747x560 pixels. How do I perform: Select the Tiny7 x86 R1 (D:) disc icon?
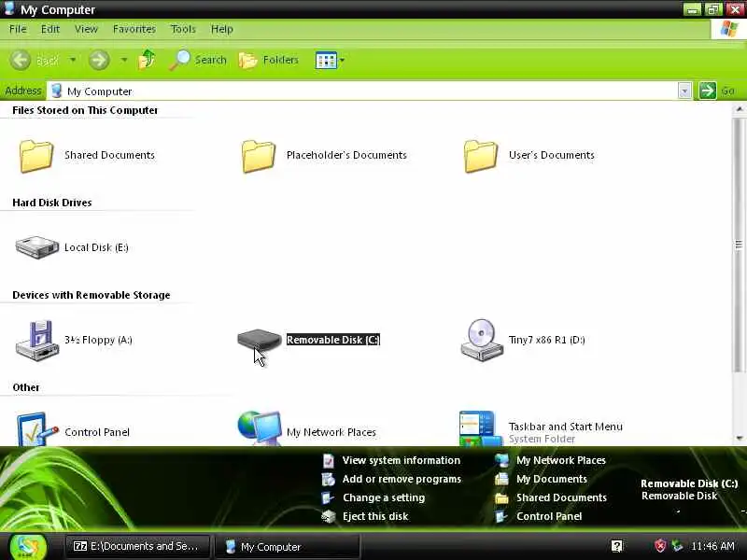point(482,340)
